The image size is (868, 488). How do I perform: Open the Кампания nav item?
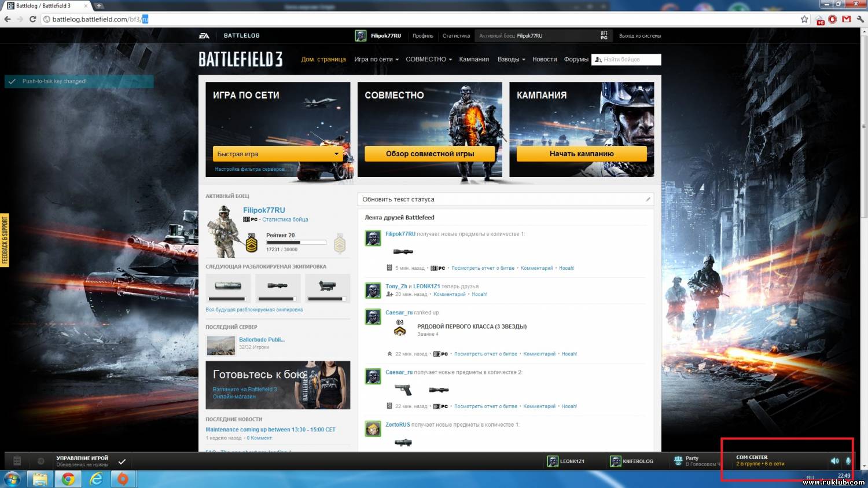click(x=474, y=59)
